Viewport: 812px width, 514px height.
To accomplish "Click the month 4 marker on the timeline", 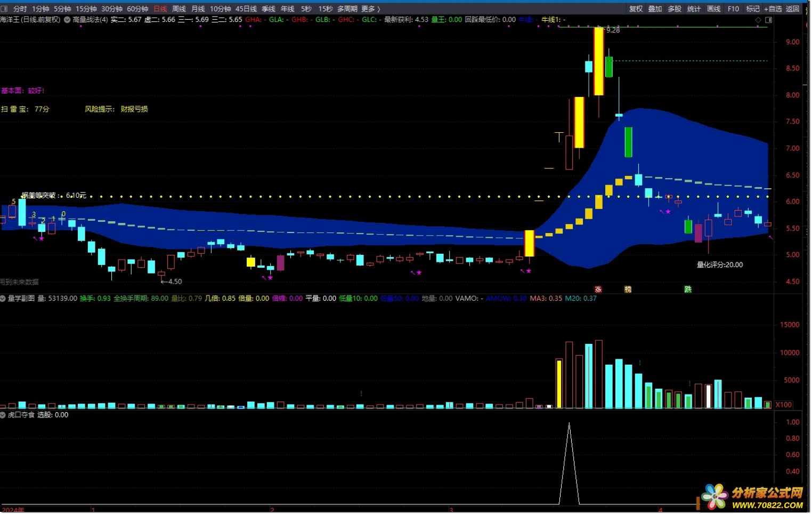I will click(661, 510).
